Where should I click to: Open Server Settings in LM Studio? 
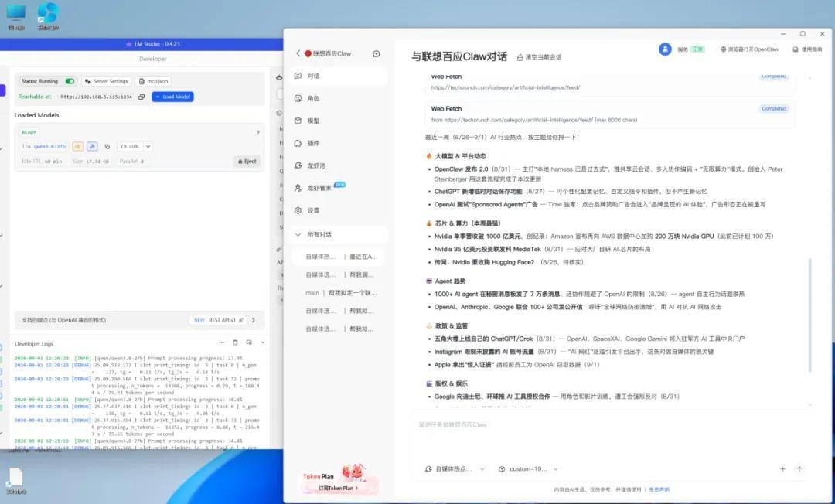point(107,81)
